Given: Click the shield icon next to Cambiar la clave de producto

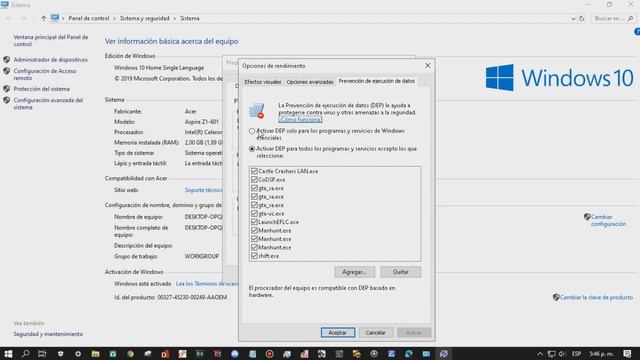Looking at the screenshot, I should tap(556, 297).
